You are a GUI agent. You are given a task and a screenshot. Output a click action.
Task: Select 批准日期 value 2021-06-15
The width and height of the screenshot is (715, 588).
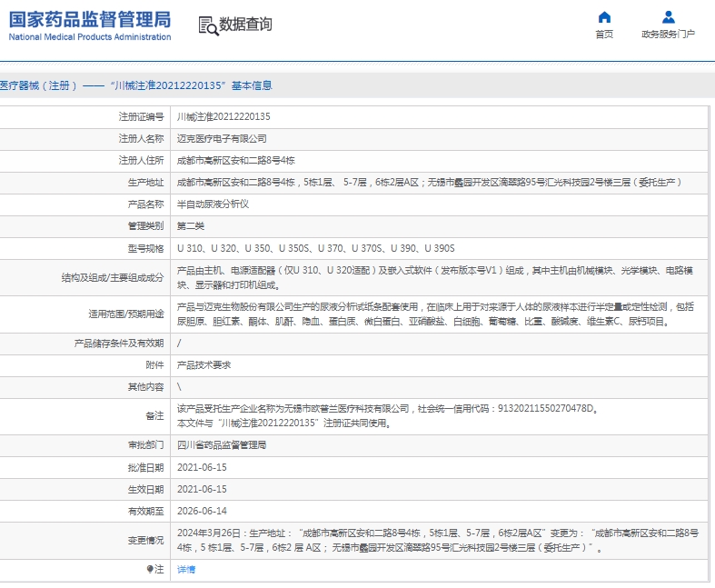pyautogui.click(x=202, y=467)
